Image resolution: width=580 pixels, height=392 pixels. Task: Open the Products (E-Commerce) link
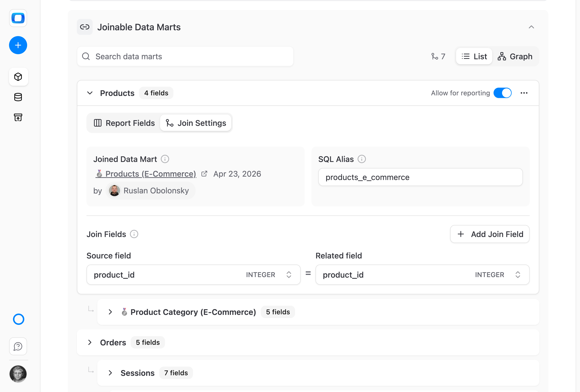[146, 174]
